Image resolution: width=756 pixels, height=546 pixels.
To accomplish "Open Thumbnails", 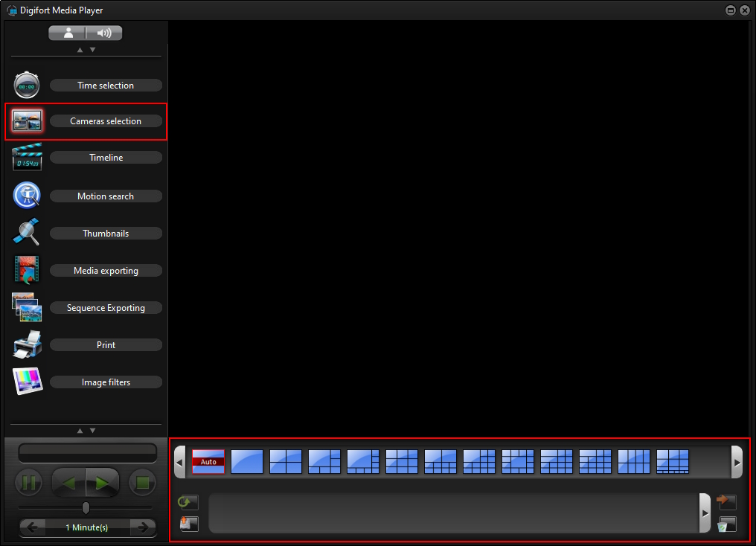I will [x=106, y=234].
